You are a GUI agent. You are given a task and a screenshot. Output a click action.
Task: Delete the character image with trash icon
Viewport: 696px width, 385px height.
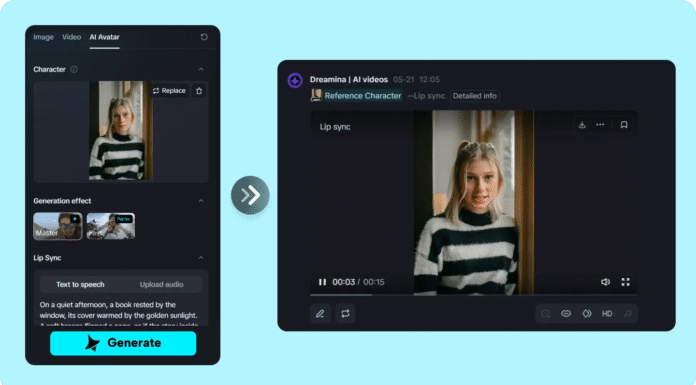point(199,91)
